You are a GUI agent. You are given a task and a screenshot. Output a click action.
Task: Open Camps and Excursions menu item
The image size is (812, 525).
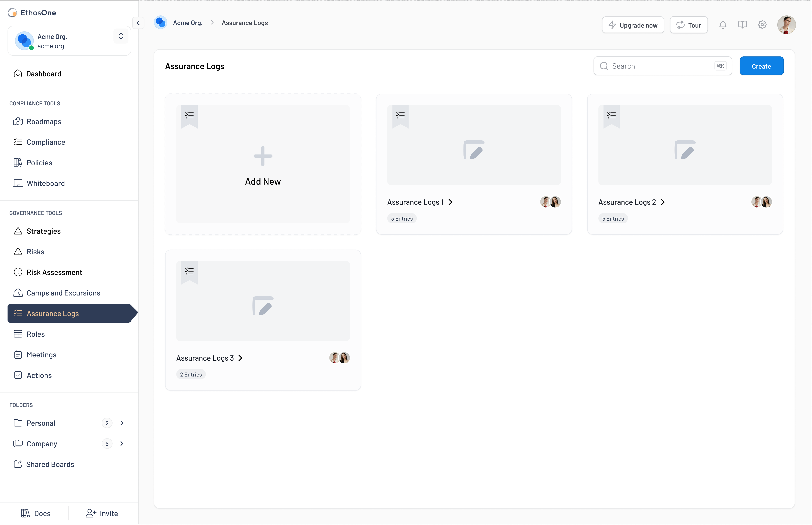coord(63,293)
